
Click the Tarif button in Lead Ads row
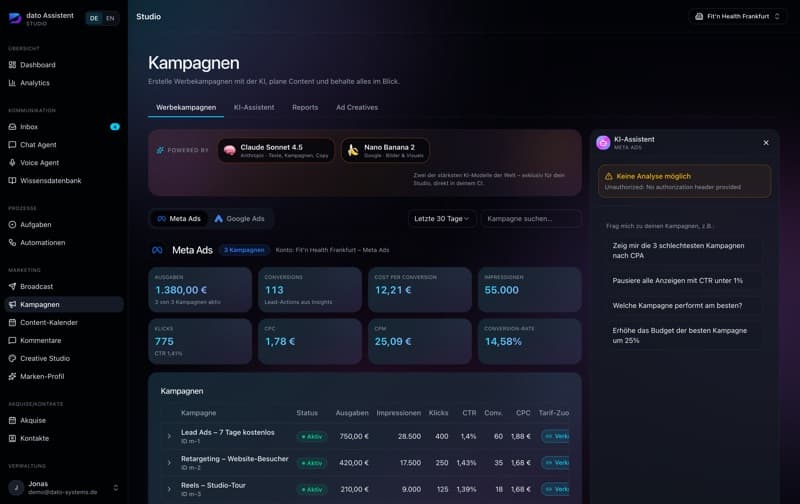(556, 436)
